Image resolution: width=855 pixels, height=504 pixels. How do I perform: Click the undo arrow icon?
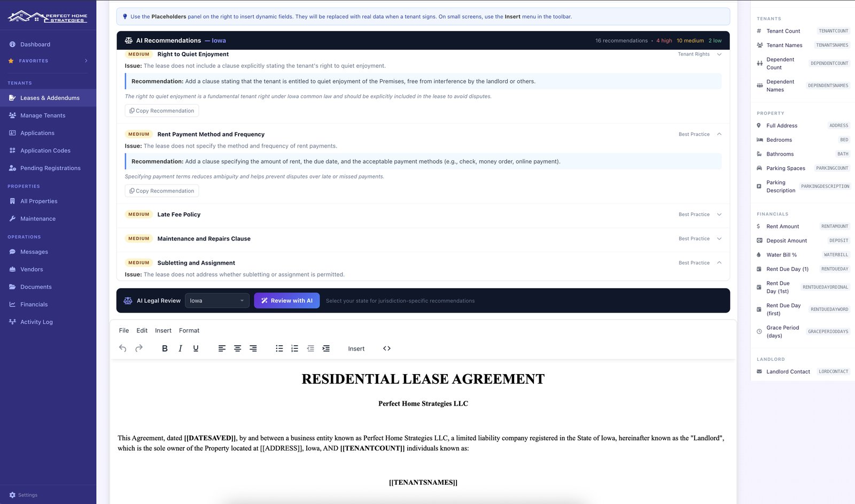[123, 348]
